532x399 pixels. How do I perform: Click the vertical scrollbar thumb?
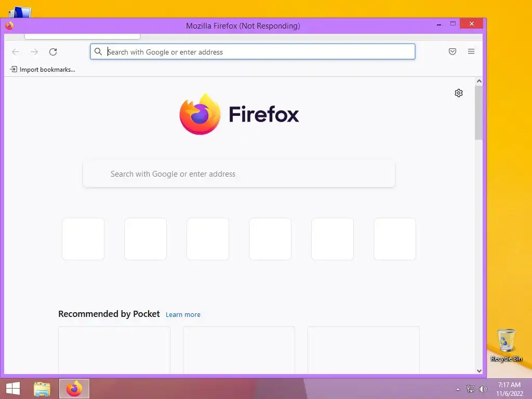pyautogui.click(x=478, y=113)
